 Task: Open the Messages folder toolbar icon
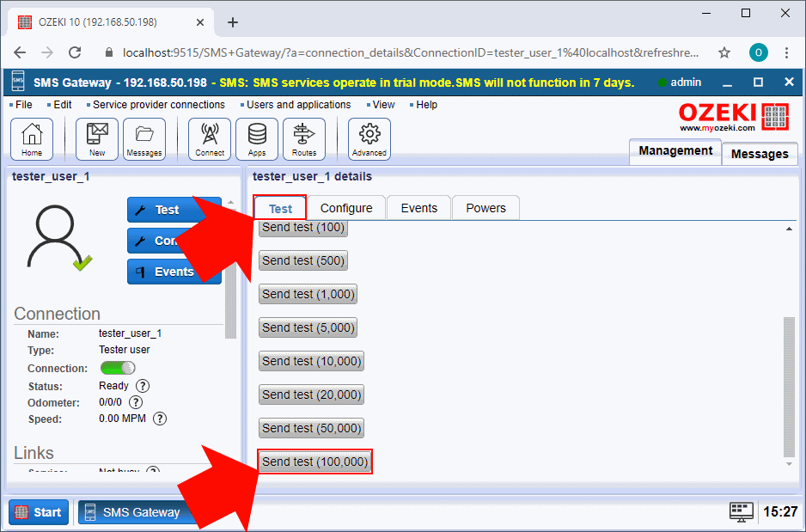coord(144,138)
